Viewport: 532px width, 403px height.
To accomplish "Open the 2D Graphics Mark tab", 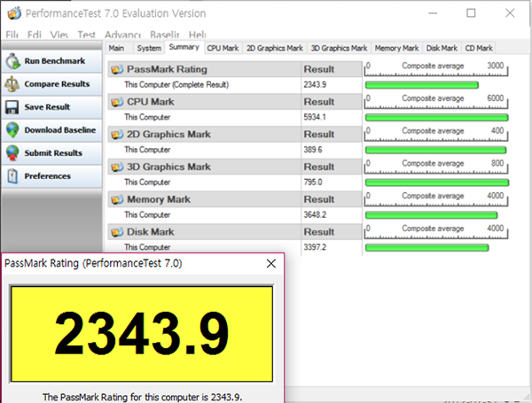I will click(x=275, y=48).
